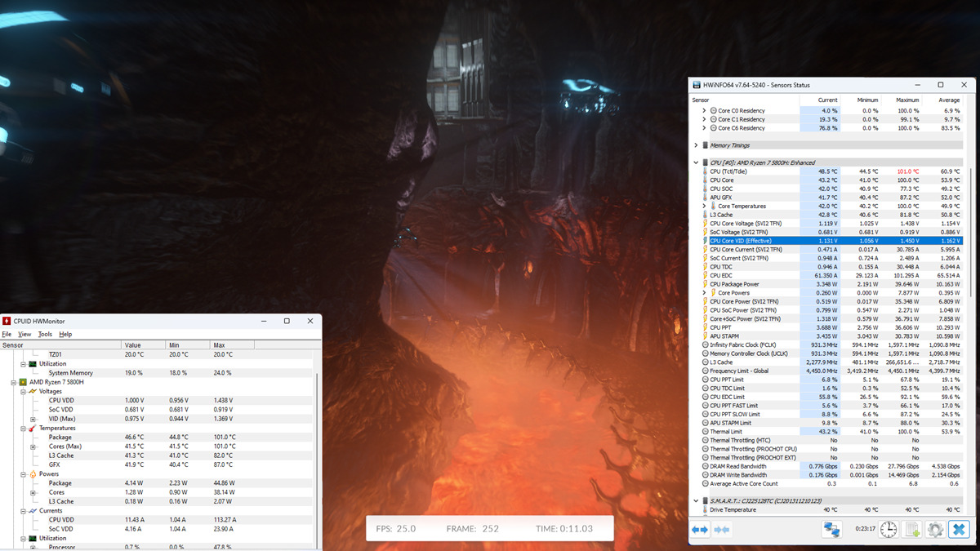980x551 pixels.
Task: Expand Core Powers in HWiNFO
Action: 704,292
